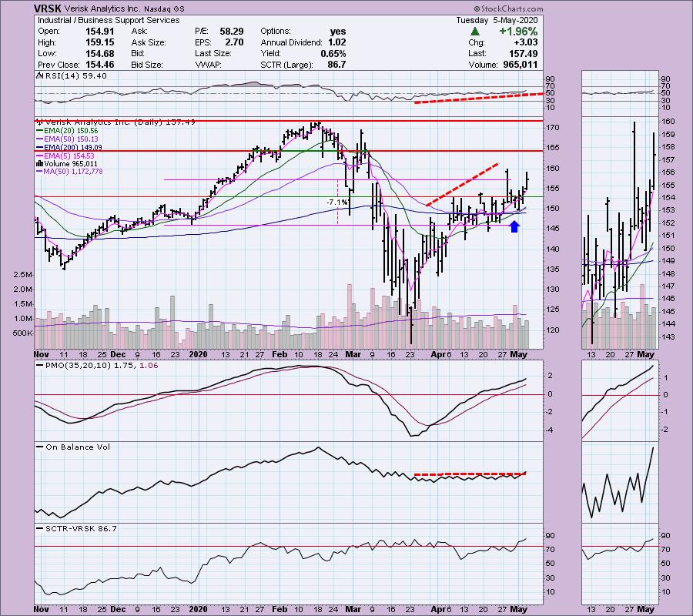Click the Low value 154.68
693x616 pixels.
coord(99,53)
